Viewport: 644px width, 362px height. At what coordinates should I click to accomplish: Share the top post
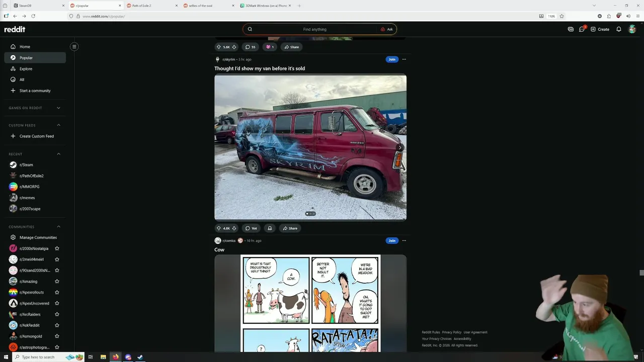(x=291, y=47)
